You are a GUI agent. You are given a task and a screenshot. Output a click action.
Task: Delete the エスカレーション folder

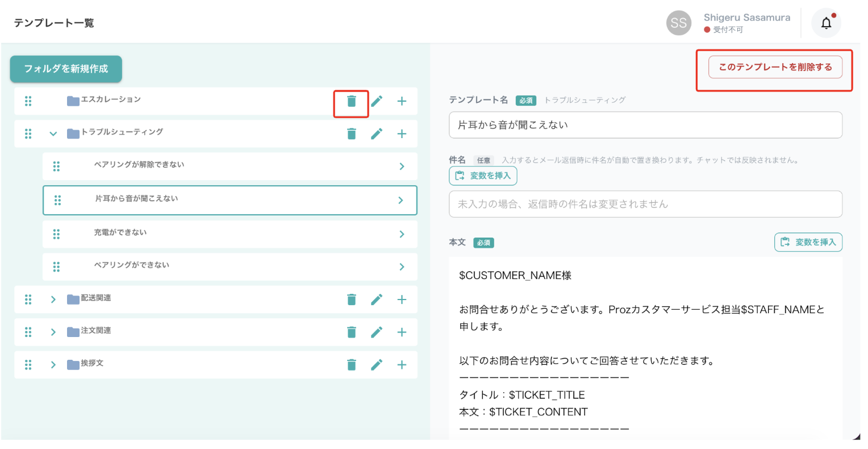[x=352, y=101]
